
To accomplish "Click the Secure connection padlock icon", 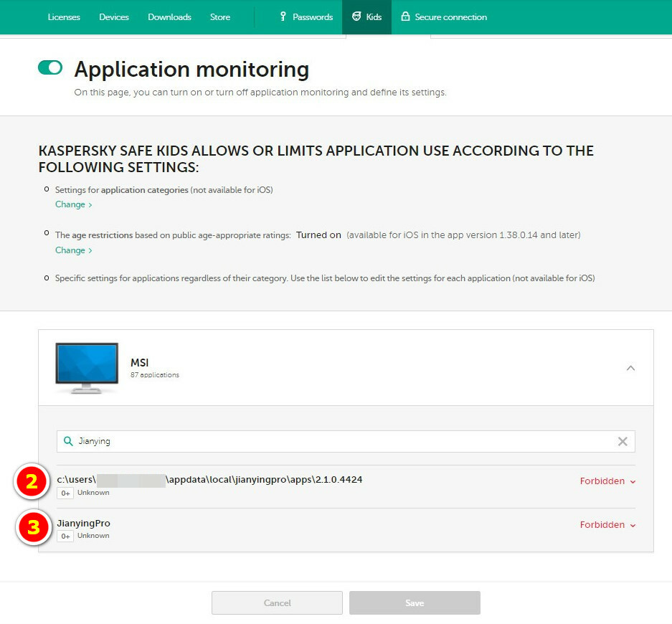I will [x=405, y=16].
